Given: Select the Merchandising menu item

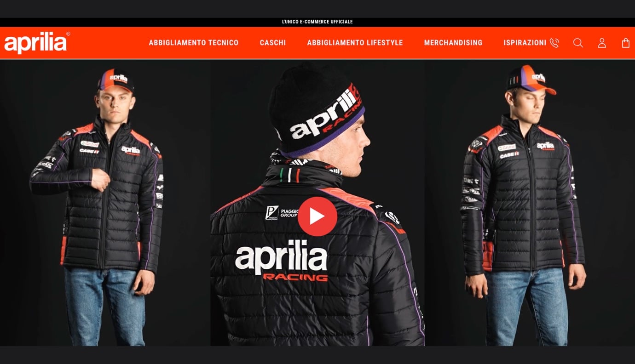Looking at the screenshot, I should 453,43.
